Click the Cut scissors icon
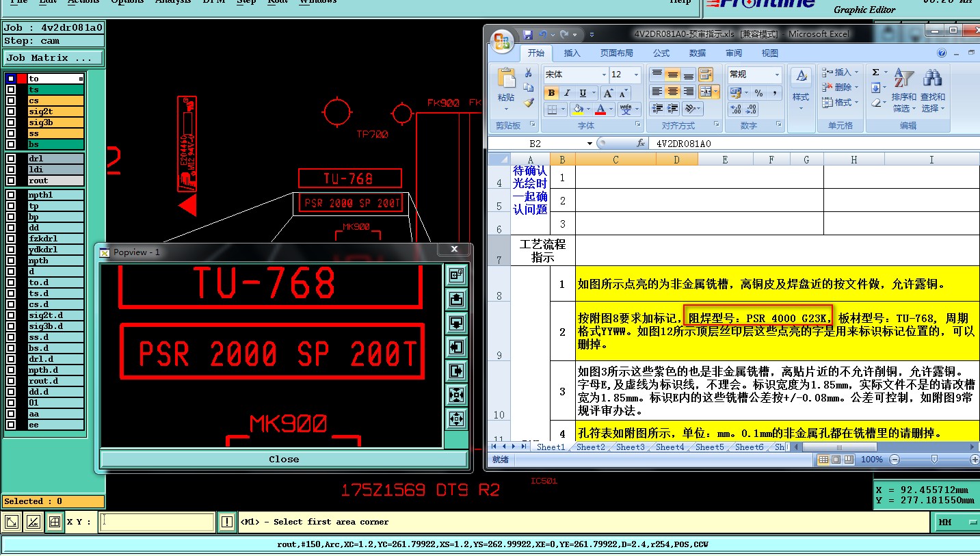 tap(528, 73)
